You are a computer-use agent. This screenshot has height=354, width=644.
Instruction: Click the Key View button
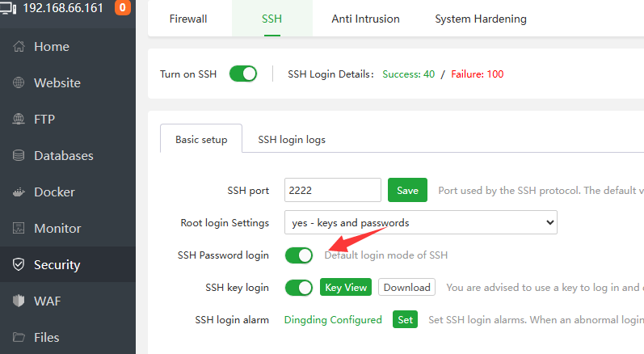point(346,287)
